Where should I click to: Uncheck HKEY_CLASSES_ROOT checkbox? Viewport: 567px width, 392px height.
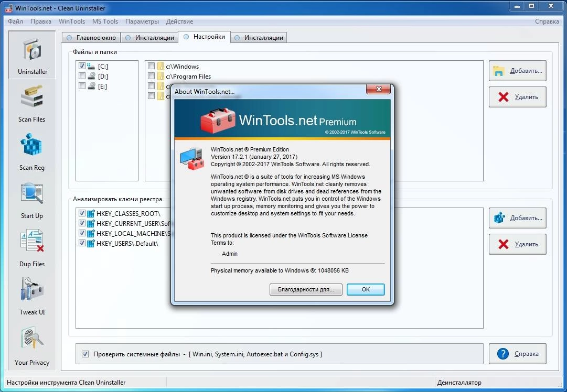(82, 213)
